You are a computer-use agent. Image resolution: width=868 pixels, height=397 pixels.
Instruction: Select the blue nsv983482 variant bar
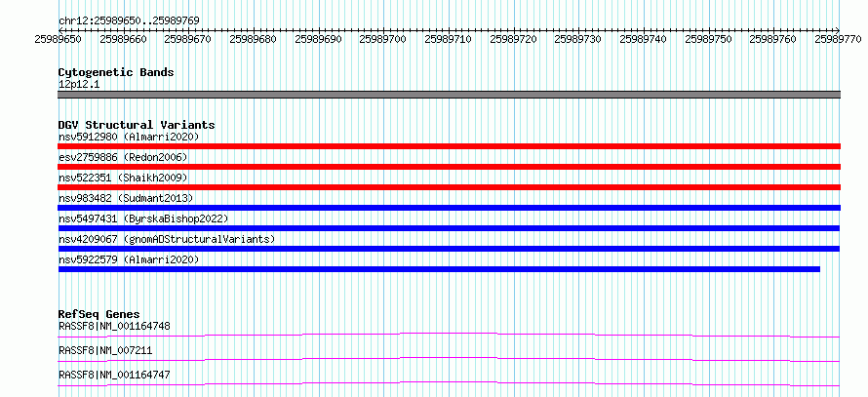(449, 208)
